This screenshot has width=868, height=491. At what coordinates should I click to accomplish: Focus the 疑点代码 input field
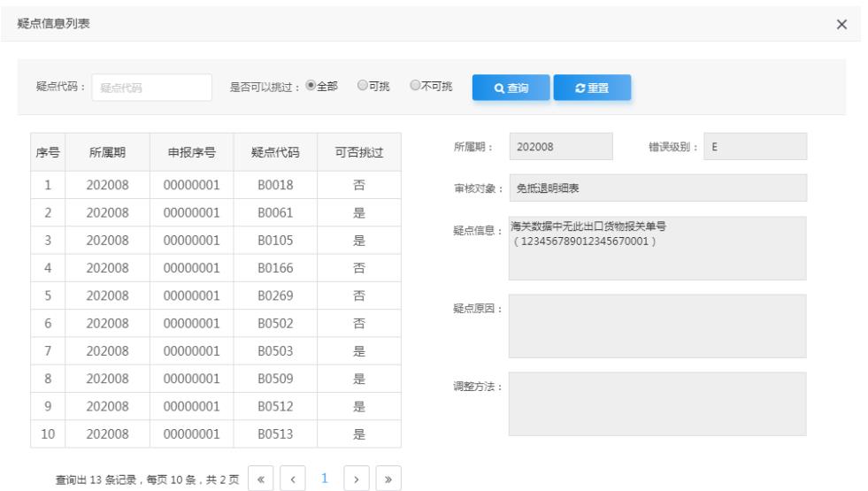[151, 87]
